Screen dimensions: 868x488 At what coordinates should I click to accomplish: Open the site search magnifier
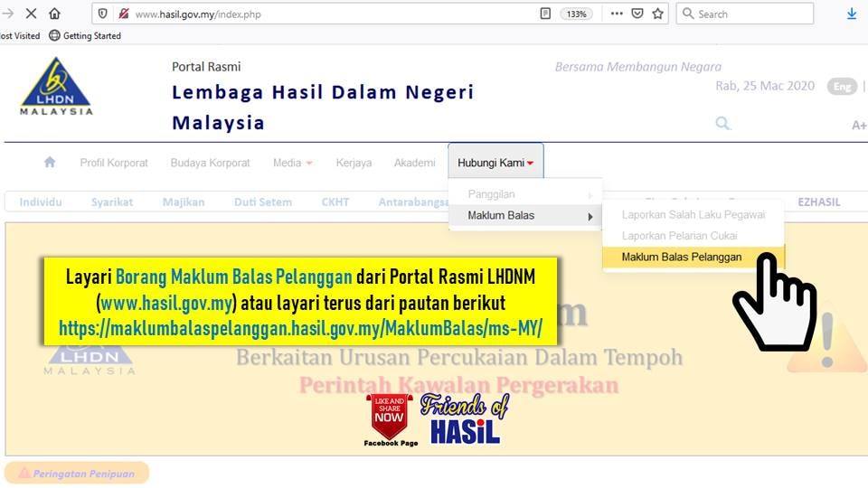722,124
